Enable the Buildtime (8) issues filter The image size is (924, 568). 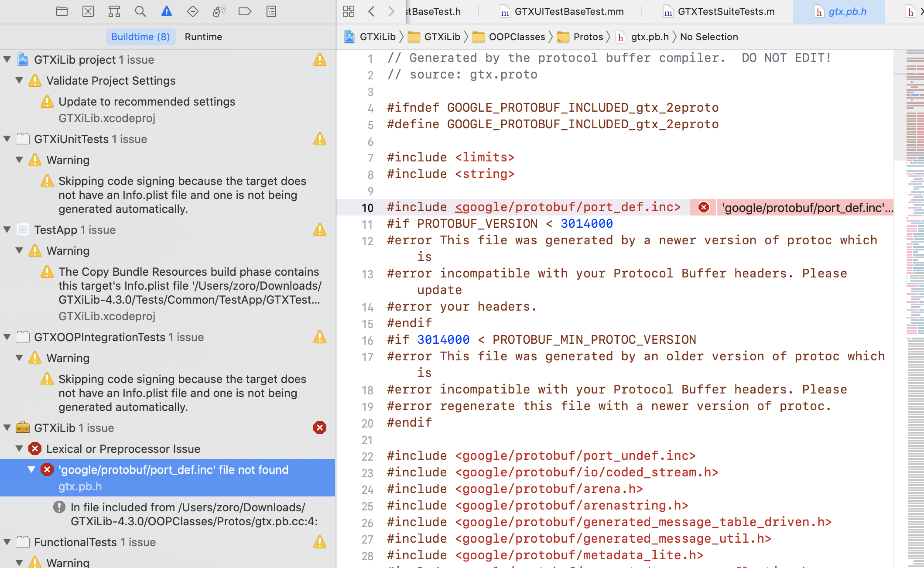point(140,37)
